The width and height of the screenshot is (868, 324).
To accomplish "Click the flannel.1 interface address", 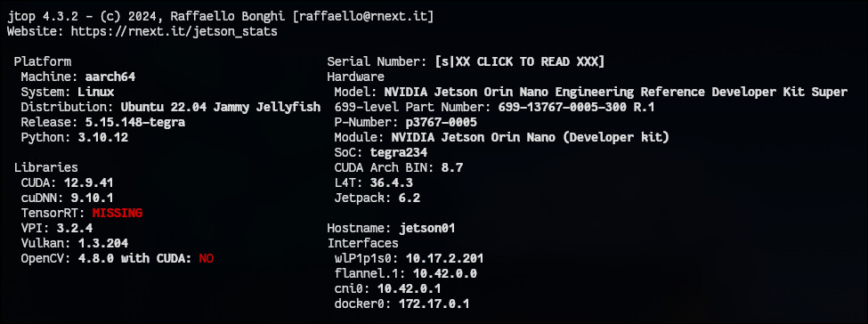I will [x=445, y=273].
